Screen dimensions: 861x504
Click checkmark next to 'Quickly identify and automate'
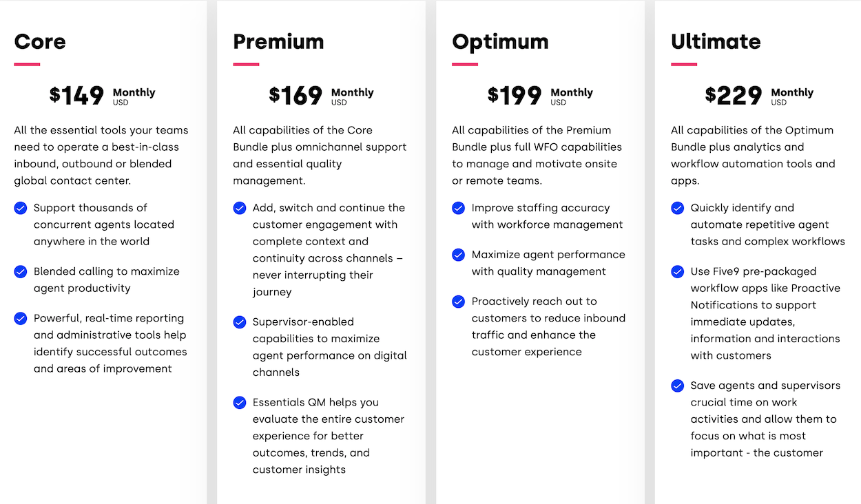point(678,208)
